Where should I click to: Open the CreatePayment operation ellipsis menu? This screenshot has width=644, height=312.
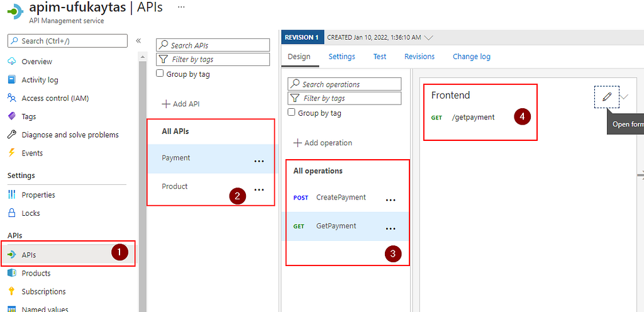391,200
